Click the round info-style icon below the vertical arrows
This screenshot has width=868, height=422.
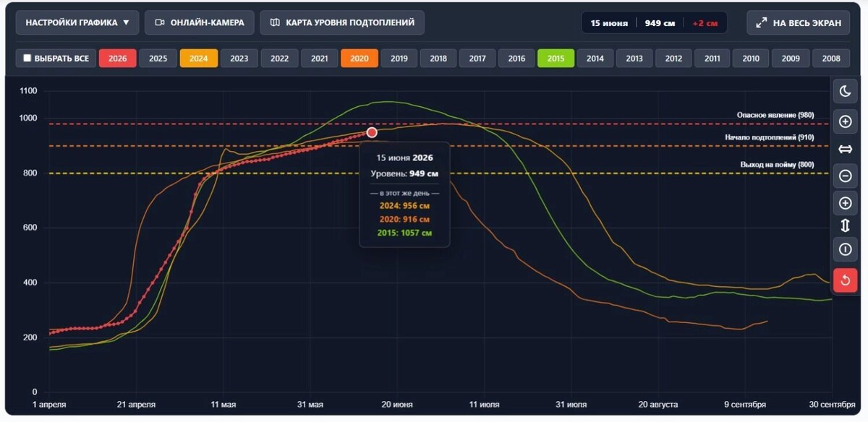pos(845,249)
